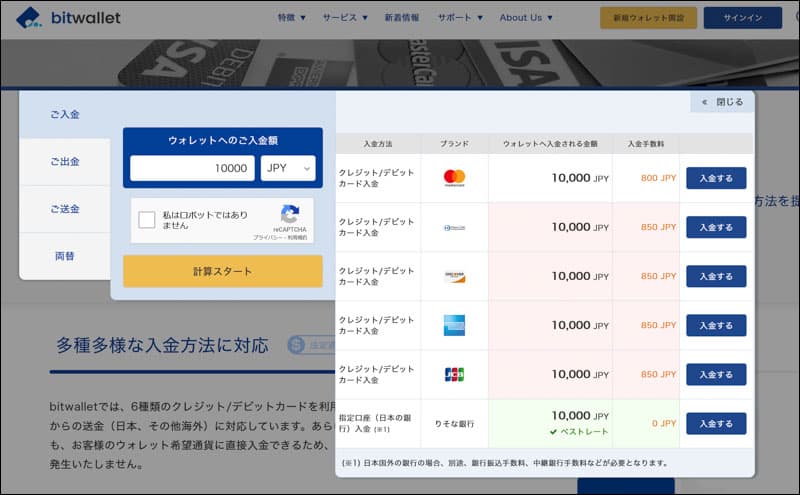Click the reCAPTCHA logo icon
This screenshot has width=800, height=495.
point(290,214)
